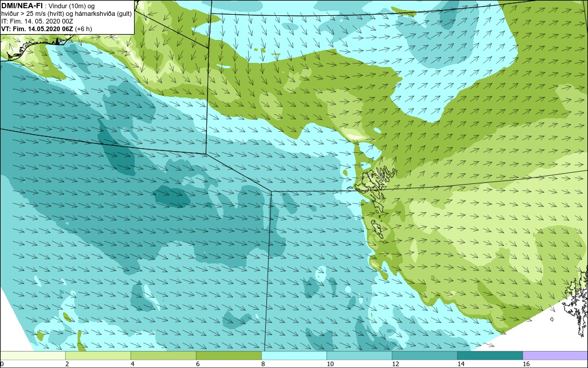Viewport: 588px width, 368px height.
Task: Click the legend scale label 14
Action: tap(461, 364)
